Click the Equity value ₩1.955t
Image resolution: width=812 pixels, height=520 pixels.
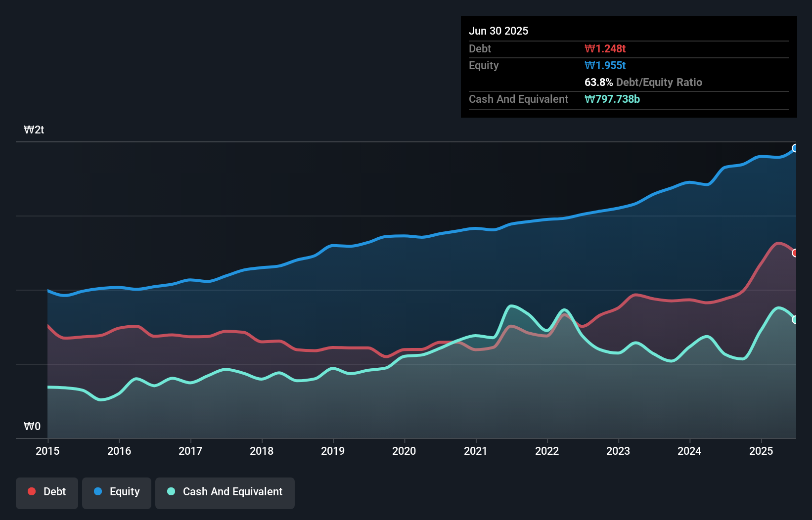pos(605,65)
